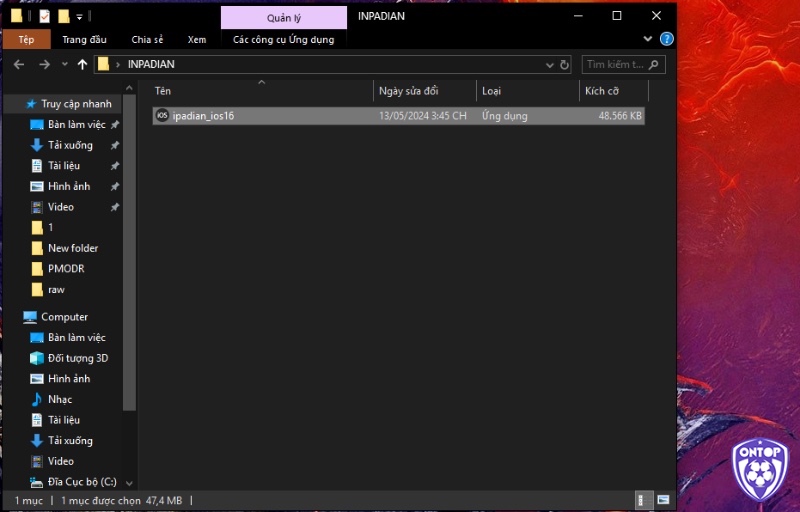Screen dimensions: 800x512
Task: Open the Chia sẻ ribbon tab
Action: [x=147, y=39]
